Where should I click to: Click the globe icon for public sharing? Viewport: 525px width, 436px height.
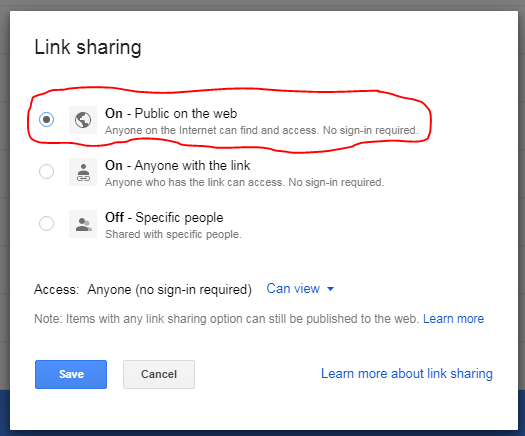[83, 120]
